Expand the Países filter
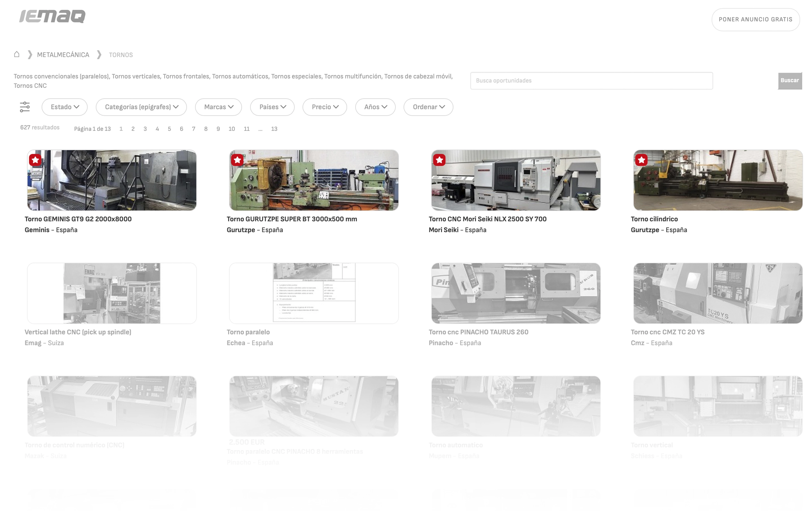 [272, 107]
